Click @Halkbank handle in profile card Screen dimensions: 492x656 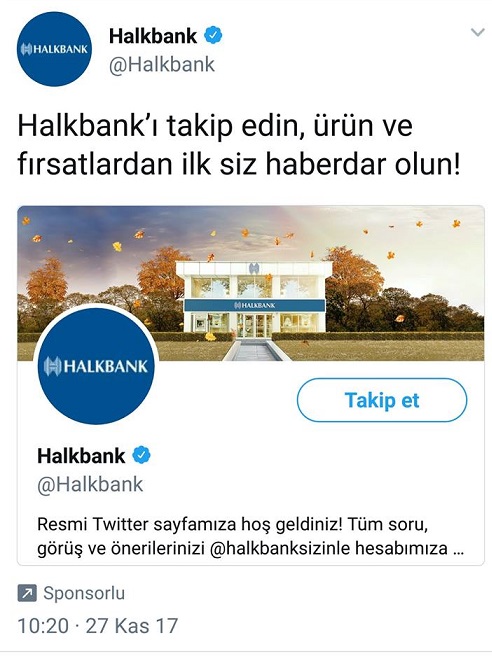coord(90,484)
